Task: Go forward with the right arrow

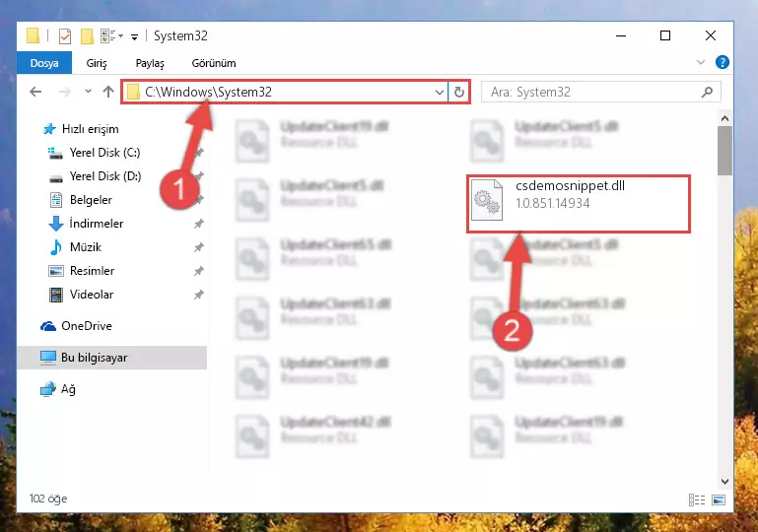Action: pos(64,92)
